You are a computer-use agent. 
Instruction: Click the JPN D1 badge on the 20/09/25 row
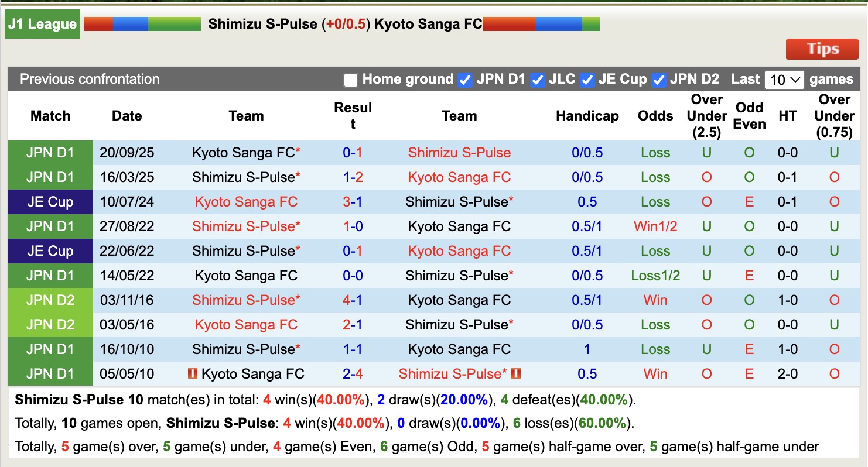click(50, 153)
